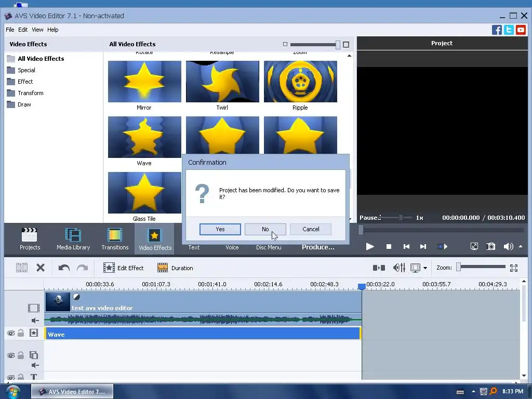Image resolution: width=532 pixels, height=399 pixels.
Task: Click the zoom to fit timeline icon
Action: [x=514, y=268]
